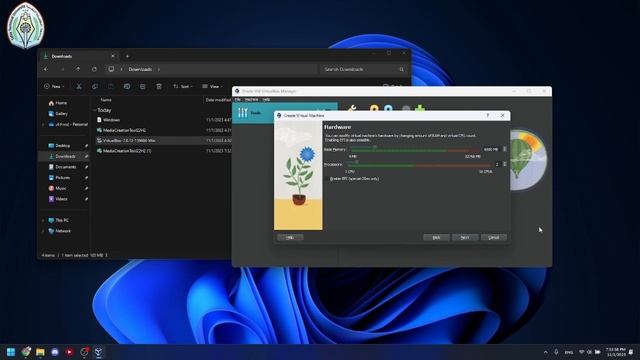Click the clock and date in taskbar
The image size is (640, 360).
615,352
